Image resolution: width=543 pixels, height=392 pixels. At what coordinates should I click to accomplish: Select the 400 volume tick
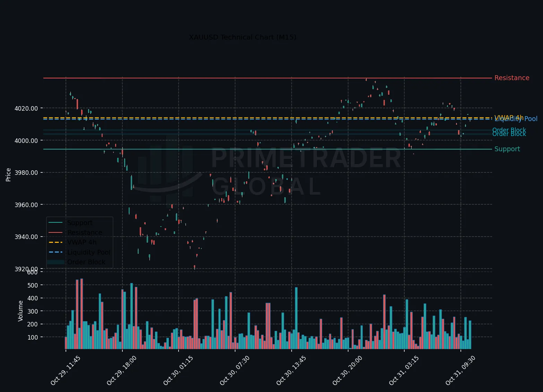(x=33, y=298)
